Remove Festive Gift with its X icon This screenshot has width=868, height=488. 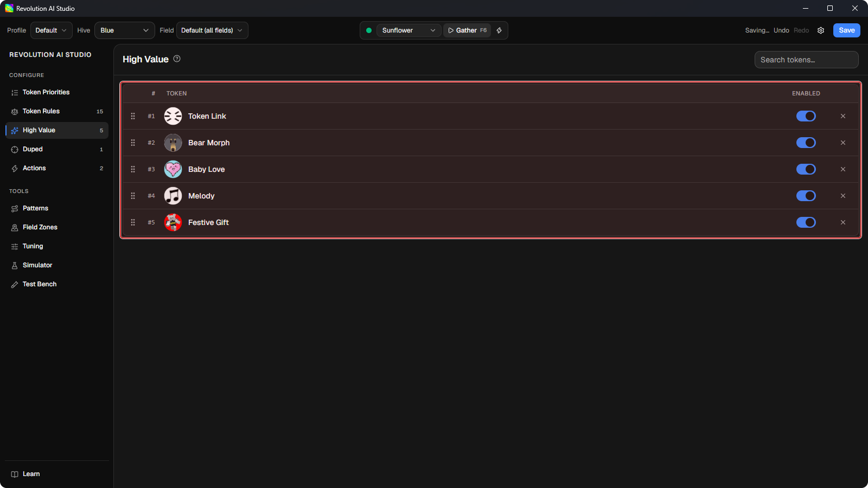(843, 222)
